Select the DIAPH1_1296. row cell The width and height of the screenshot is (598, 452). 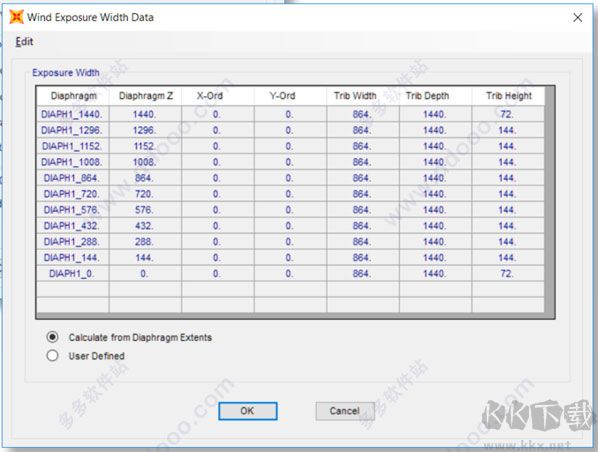[73, 130]
